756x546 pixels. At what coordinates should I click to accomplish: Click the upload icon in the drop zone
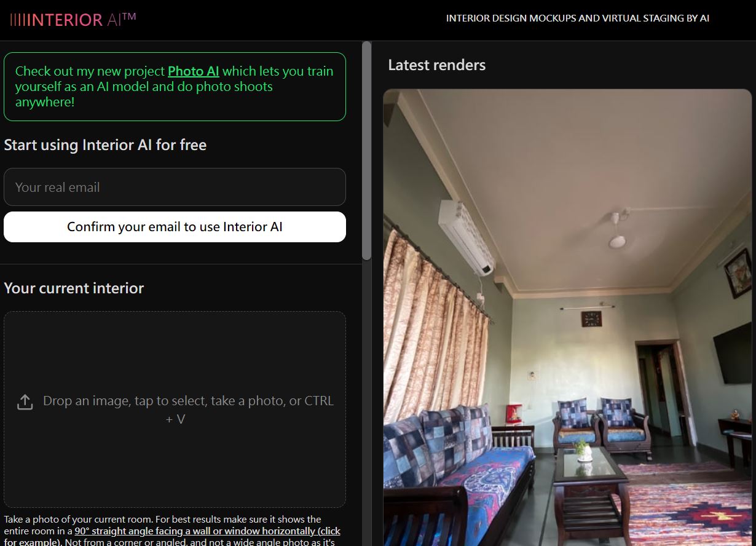(25, 402)
